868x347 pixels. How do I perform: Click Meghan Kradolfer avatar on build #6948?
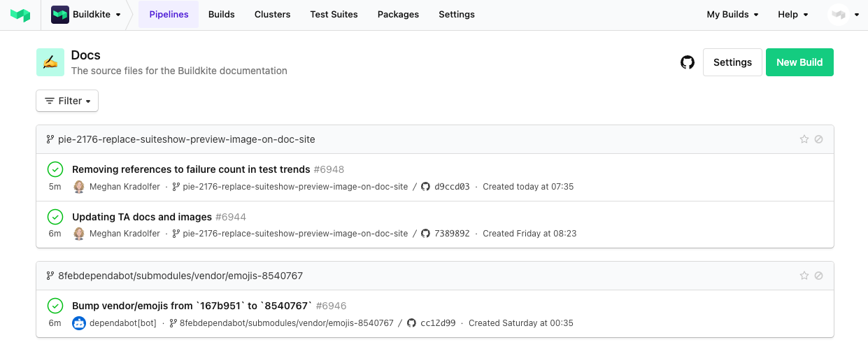click(x=79, y=187)
